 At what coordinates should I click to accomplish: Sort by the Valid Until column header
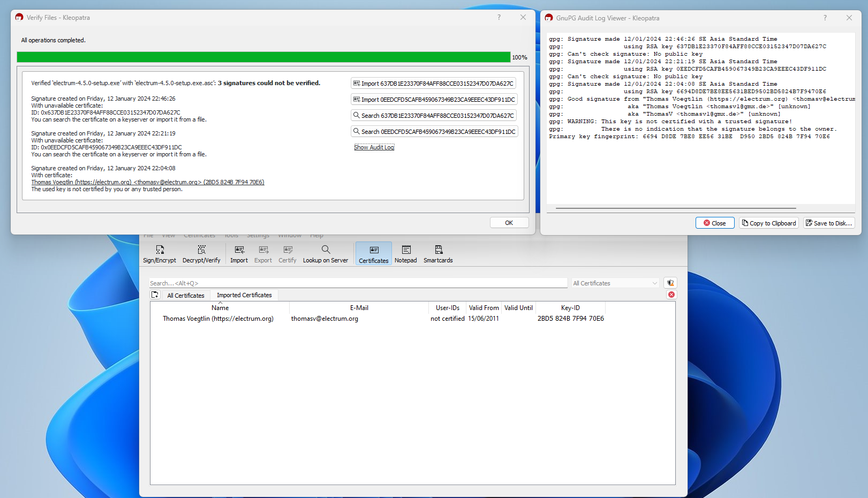(x=518, y=308)
